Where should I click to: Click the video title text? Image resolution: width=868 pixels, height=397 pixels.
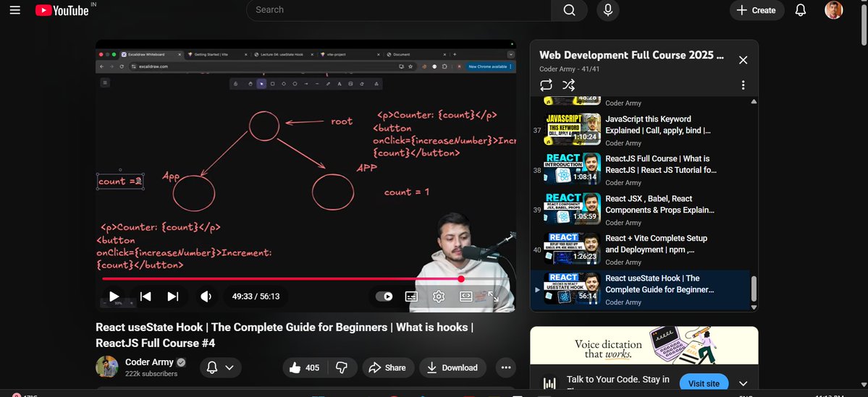click(x=285, y=335)
